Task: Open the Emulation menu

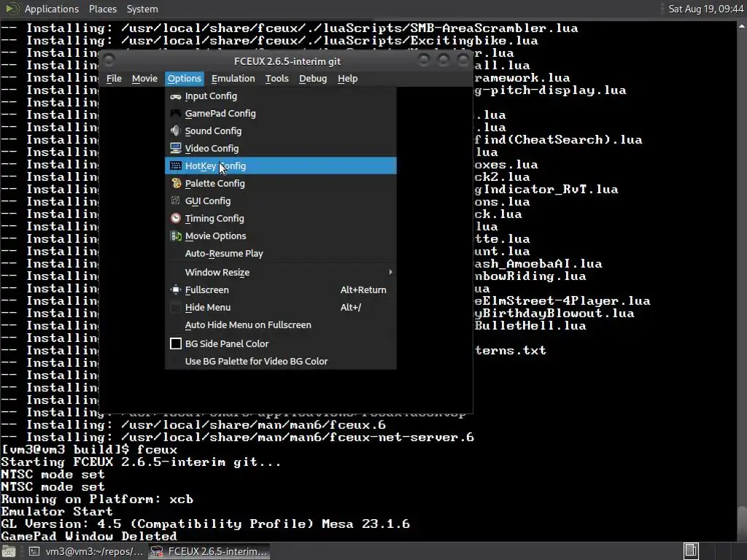Action: tap(233, 79)
